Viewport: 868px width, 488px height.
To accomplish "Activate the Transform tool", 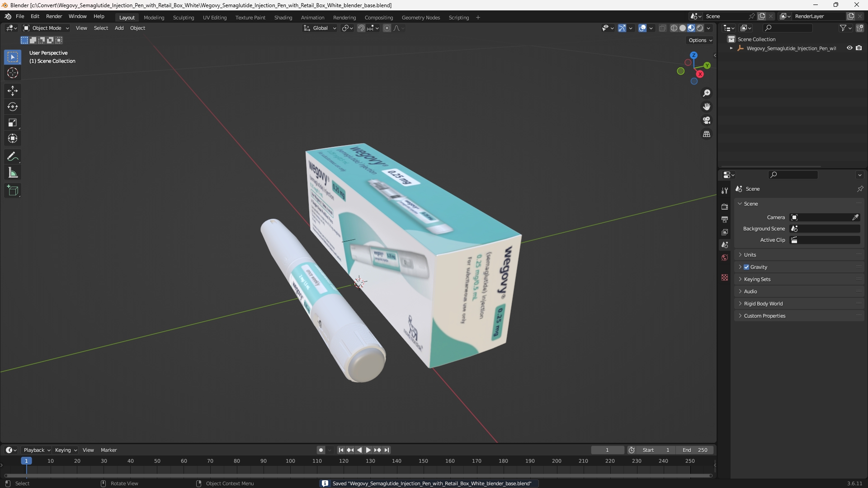I will [x=13, y=138].
